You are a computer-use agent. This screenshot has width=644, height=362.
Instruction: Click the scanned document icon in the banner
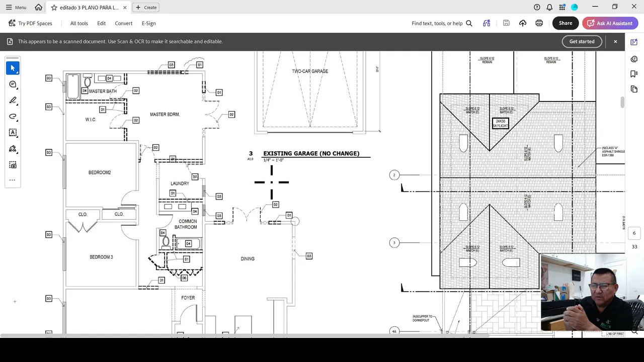(10, 42)
